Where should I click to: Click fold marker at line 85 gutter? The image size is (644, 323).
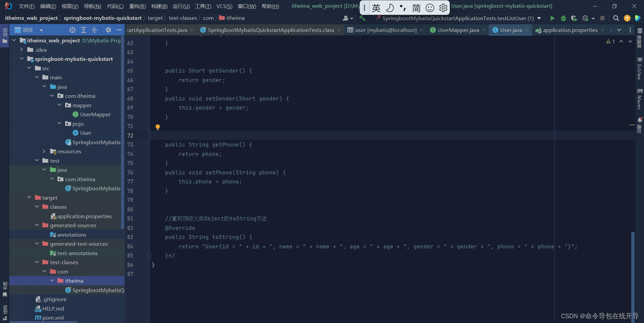[149, 255]
